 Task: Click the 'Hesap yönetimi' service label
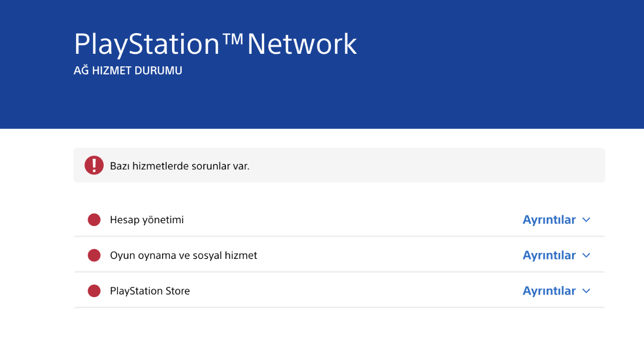[x=147, y=220]
